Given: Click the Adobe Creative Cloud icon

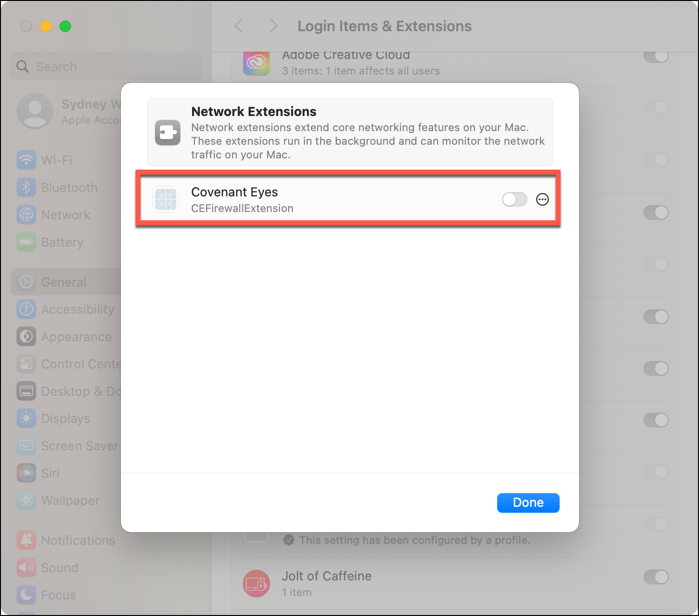Looking at the screenshot, I should [x=256, y=62].
